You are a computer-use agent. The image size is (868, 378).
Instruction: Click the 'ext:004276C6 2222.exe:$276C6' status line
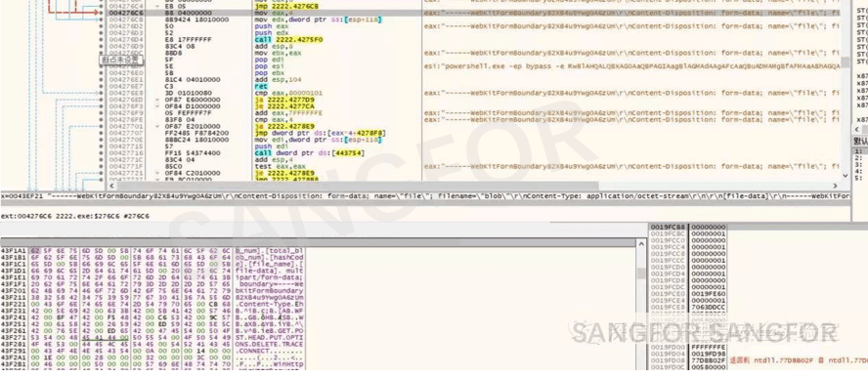pos(74,216)
